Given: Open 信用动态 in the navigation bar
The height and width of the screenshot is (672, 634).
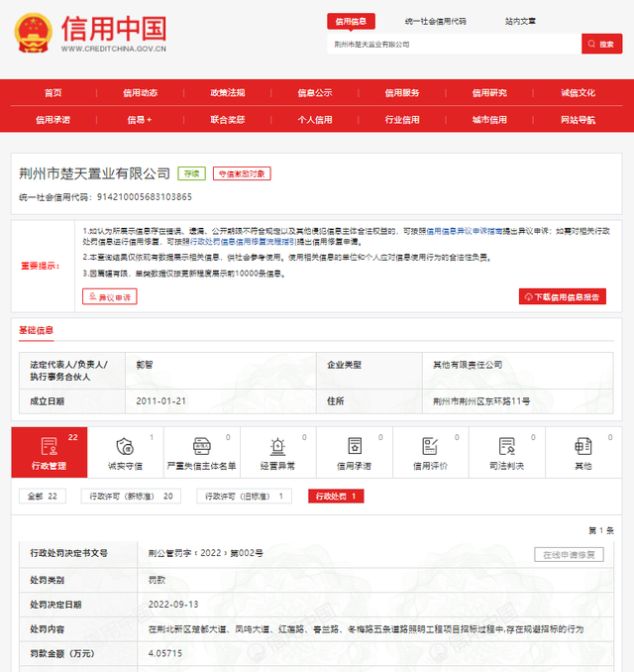Looking at the screenshot, I should click(x=141, y=92).
